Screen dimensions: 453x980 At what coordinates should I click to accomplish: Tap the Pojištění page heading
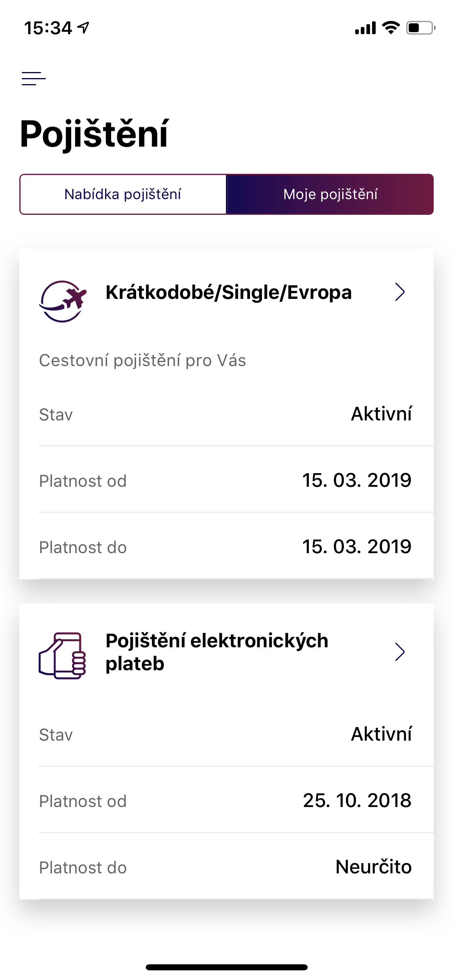[x=94, y=134]
